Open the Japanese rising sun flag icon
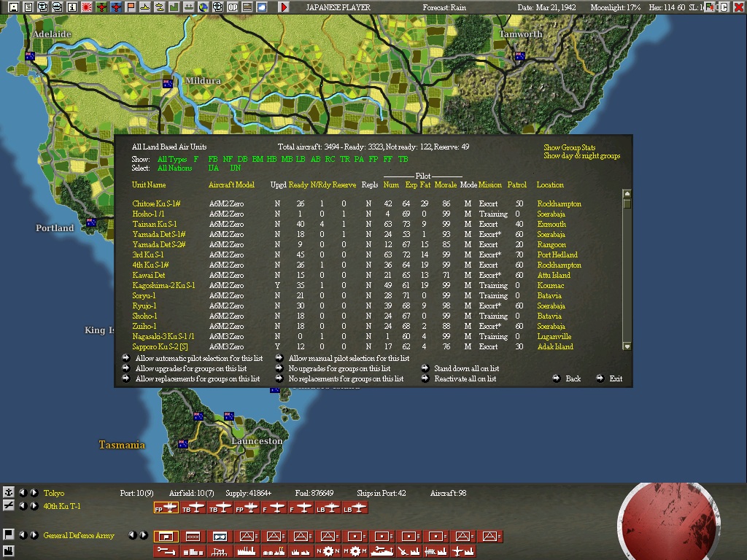 87,7
